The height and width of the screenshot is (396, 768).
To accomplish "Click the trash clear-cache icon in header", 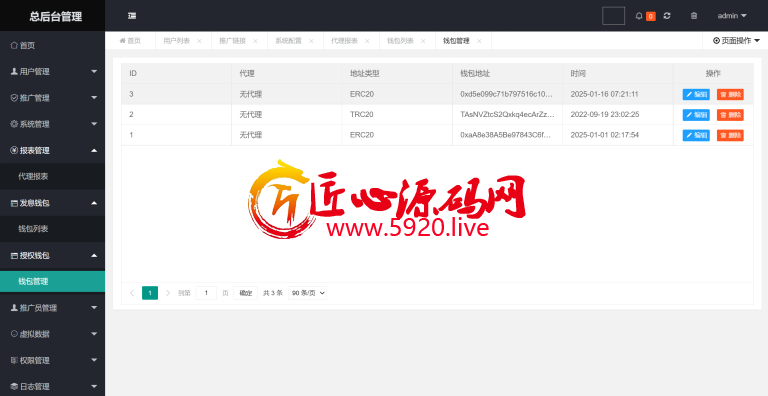I will click(694, 16).
